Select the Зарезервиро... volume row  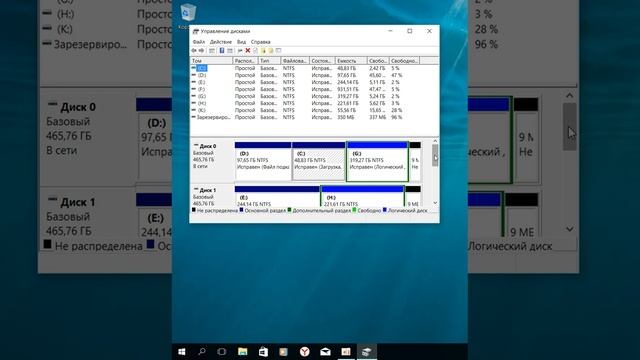coord(213,117)
